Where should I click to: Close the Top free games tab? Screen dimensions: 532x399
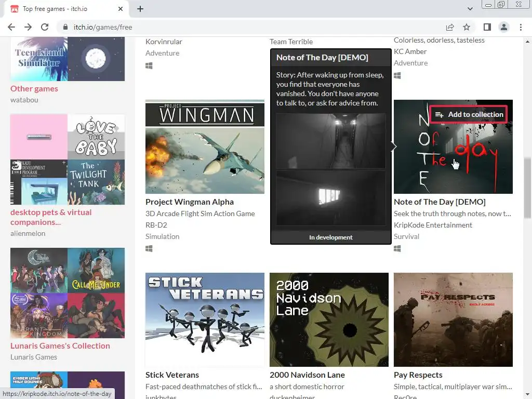pyautogui.click(x=121, y=9)
